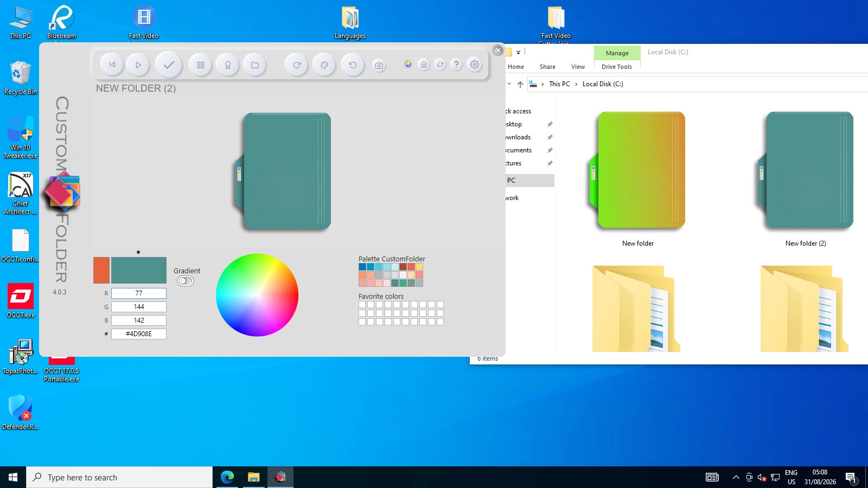Pick the orange palette swatch starting second row

pos(362,275)
